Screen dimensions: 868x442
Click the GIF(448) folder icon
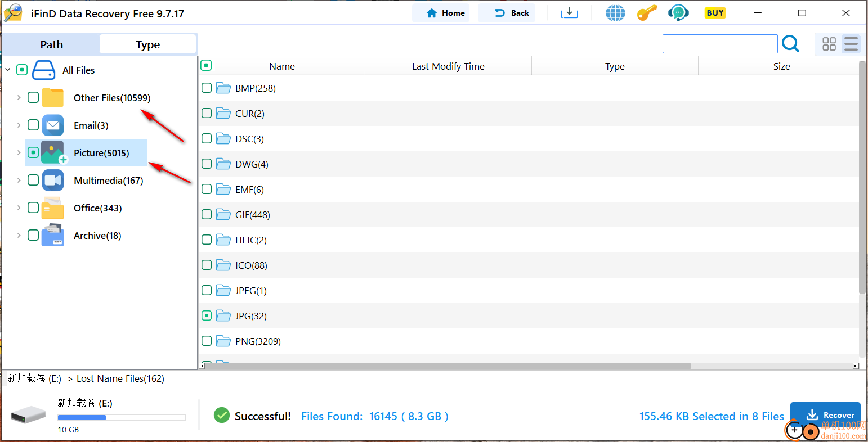tap(223, 215)
